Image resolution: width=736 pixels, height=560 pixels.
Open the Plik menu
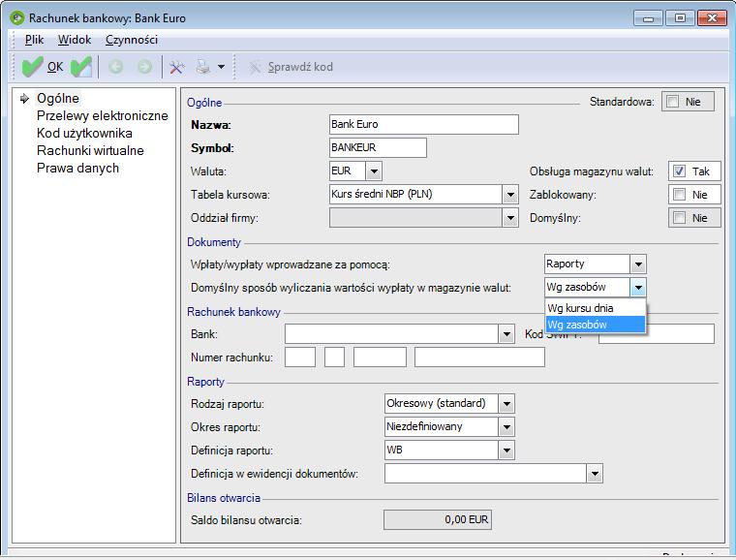tap(34, 40)
